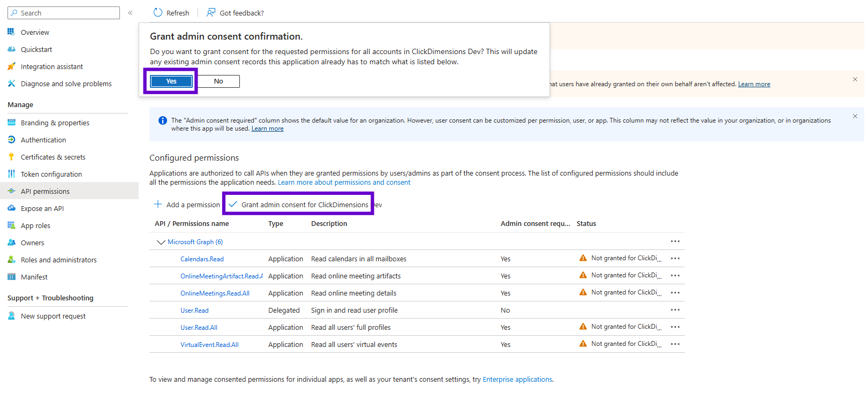Click the Status column header

(586, 224)
